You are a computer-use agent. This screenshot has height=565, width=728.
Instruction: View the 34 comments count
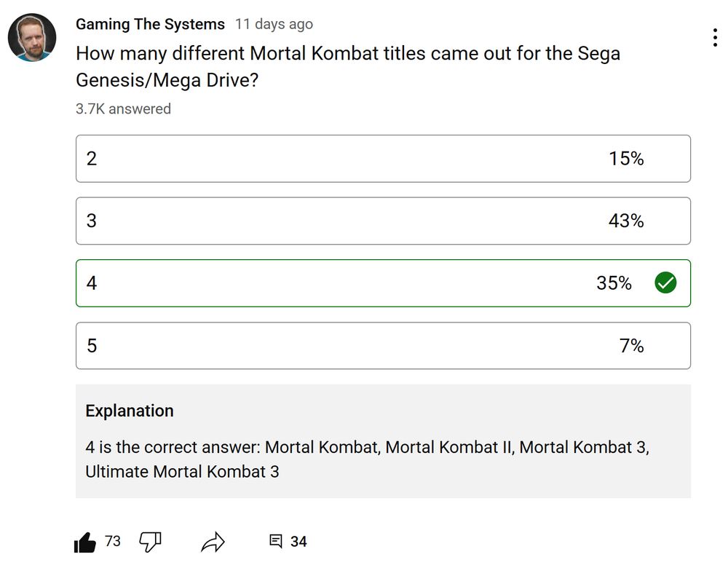pos(298,542)
